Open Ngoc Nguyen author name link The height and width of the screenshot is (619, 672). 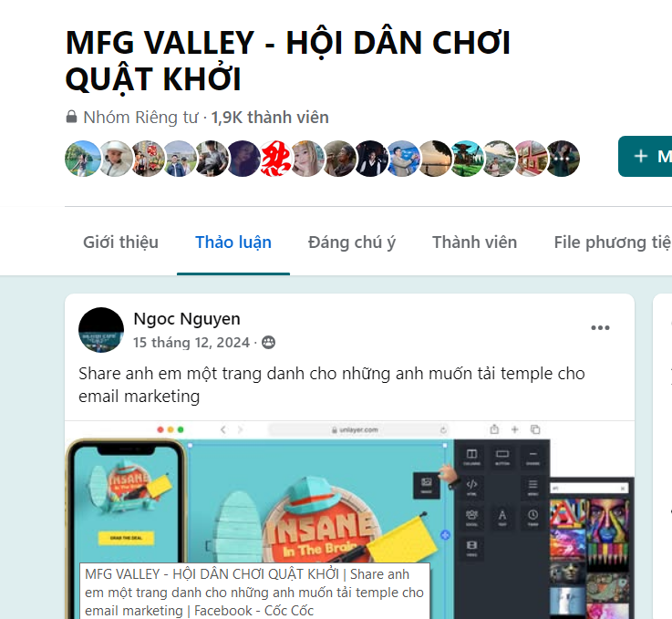(x=187, y=319)
